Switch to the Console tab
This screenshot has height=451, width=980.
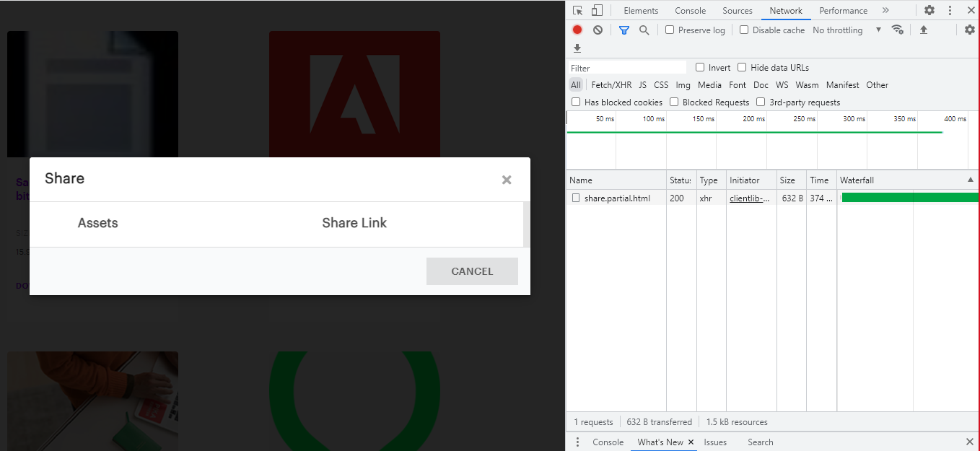(x=690, y=10)
